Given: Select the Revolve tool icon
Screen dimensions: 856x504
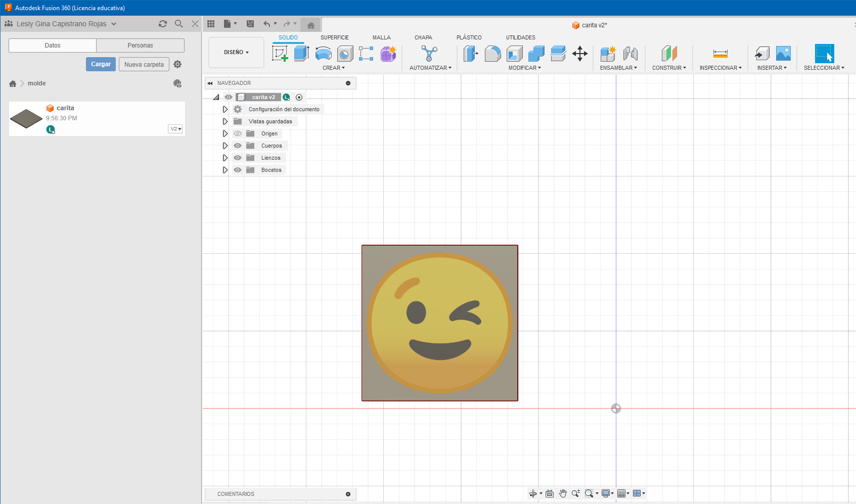Looking at the screenshot, I should pos(324,53).
